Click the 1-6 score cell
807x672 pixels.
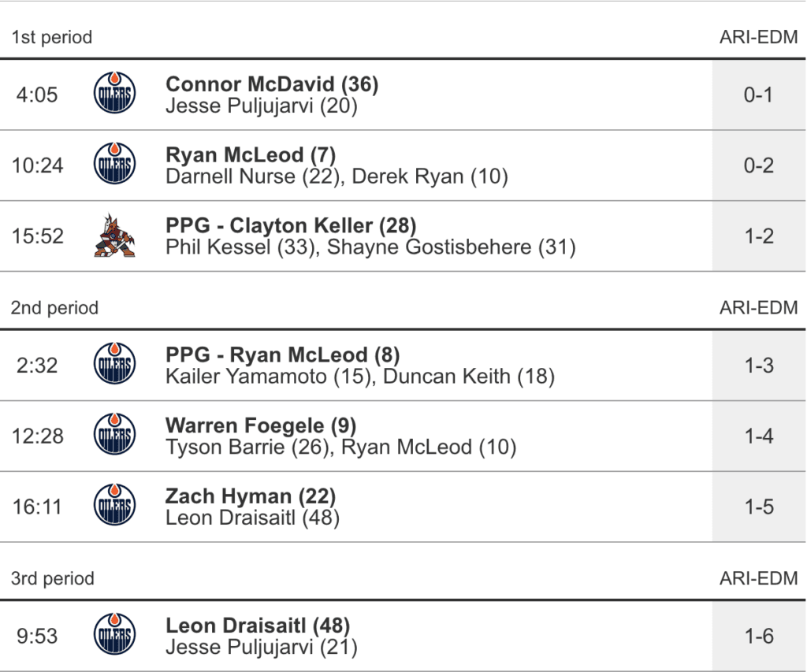point(759,636)
